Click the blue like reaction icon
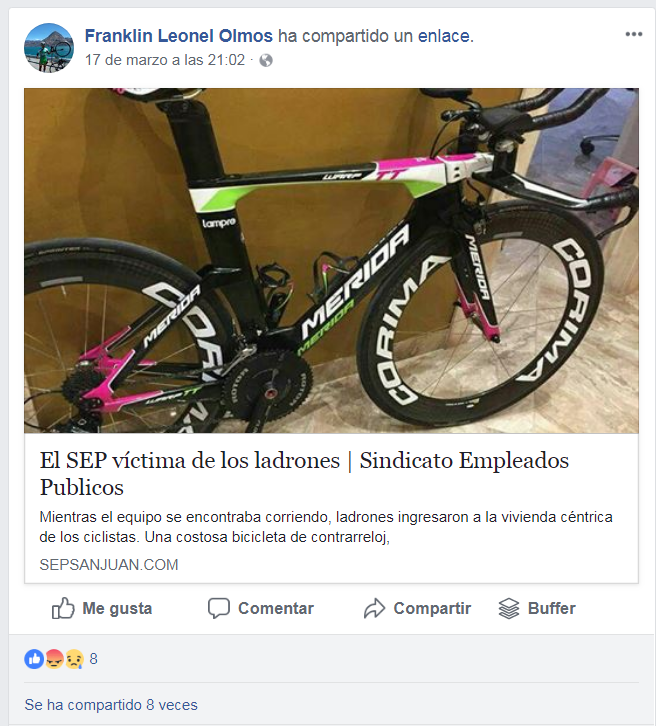 point(34,659)
